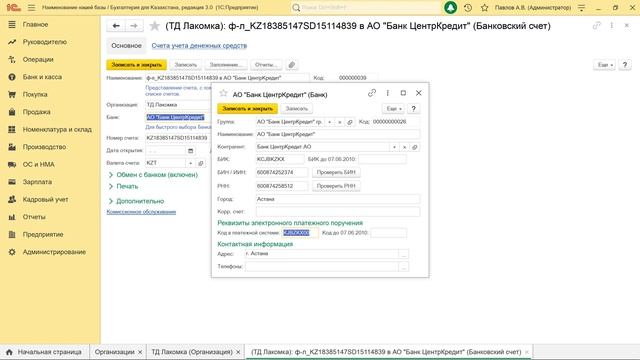
Task: Open Адрес ellipsis edit button
Action: pyautogui.click(x=403, y=254)
